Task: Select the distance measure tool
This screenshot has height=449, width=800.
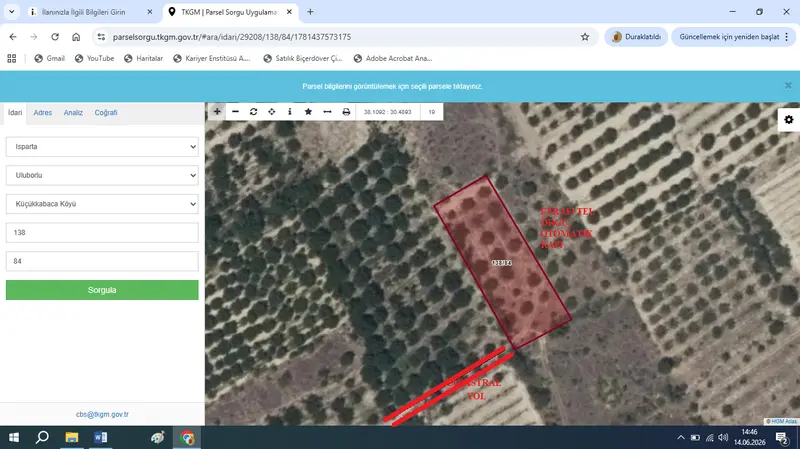Action: (327, 112)
